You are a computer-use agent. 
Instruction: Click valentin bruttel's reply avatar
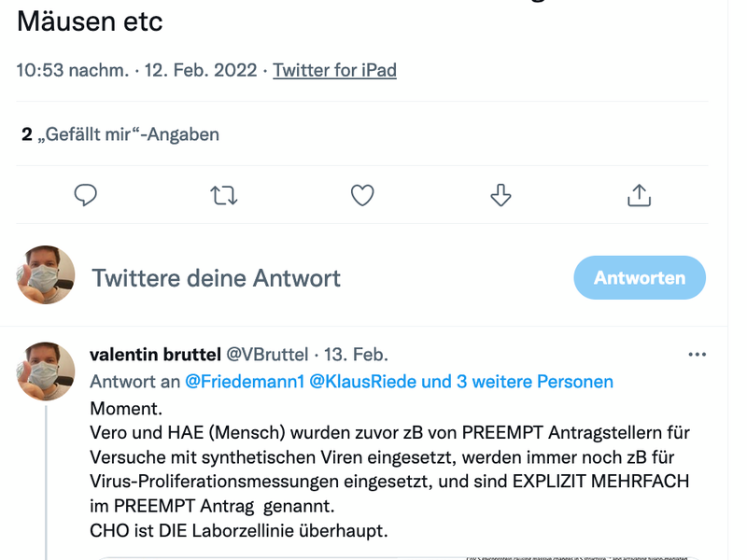click(46, 371)
